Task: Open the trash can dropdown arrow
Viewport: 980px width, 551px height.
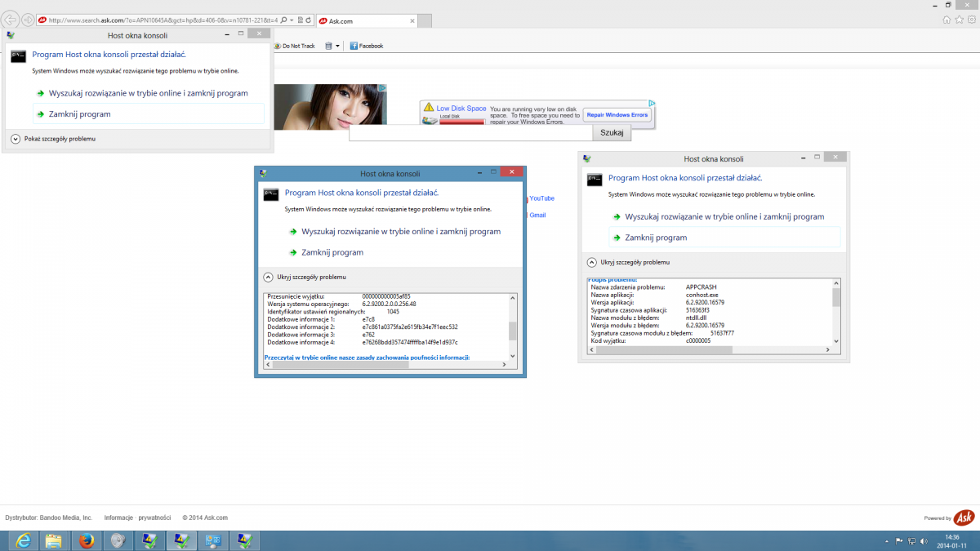Action: [338, 46]
